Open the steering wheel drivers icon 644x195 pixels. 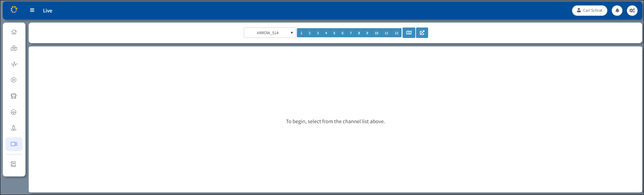coord(14,112)
